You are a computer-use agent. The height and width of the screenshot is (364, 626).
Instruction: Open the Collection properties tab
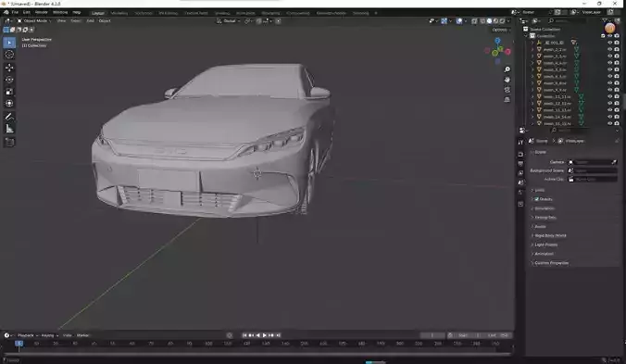(x=520, y=204)
